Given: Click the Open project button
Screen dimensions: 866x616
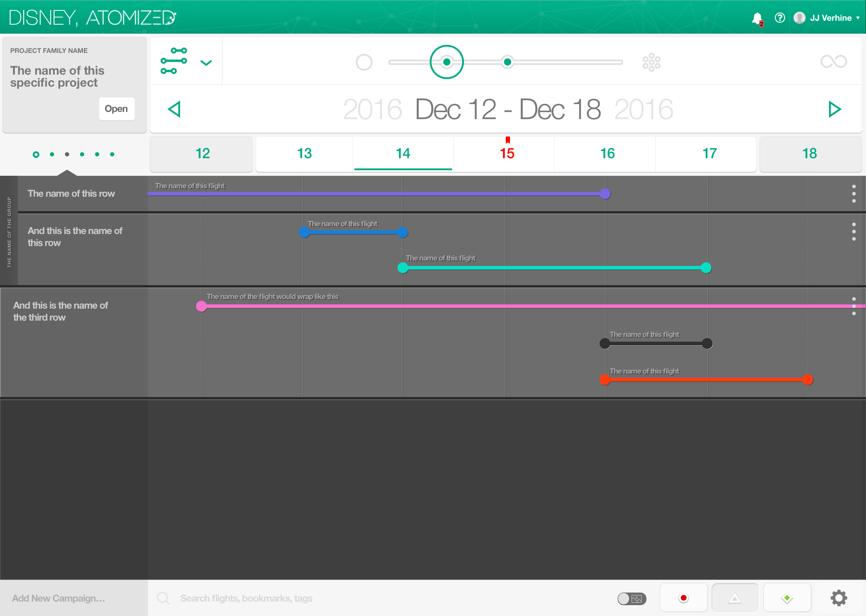Looking at the screenshot, I should coord(117,109).
